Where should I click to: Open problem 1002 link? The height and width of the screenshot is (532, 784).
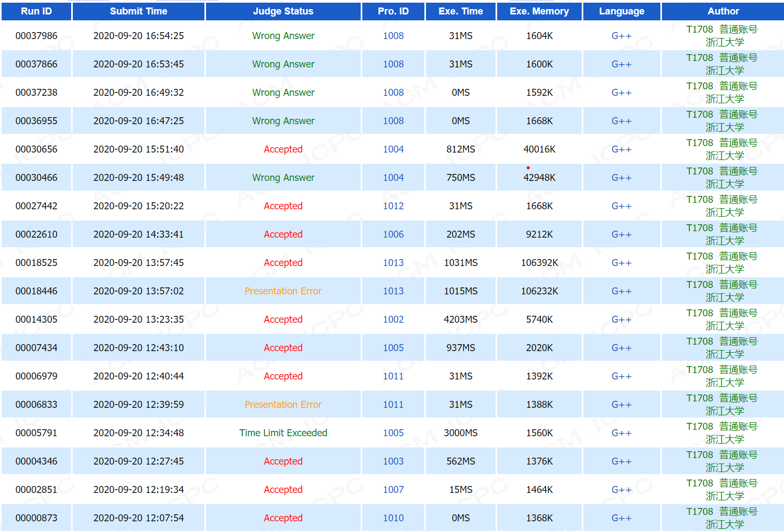393,320
